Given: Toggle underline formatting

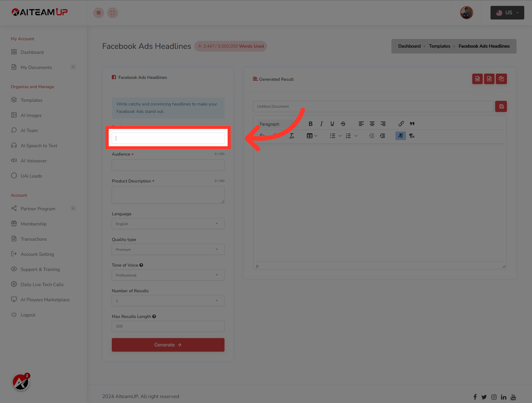Looking at the screenshot, I should [332, 123].
